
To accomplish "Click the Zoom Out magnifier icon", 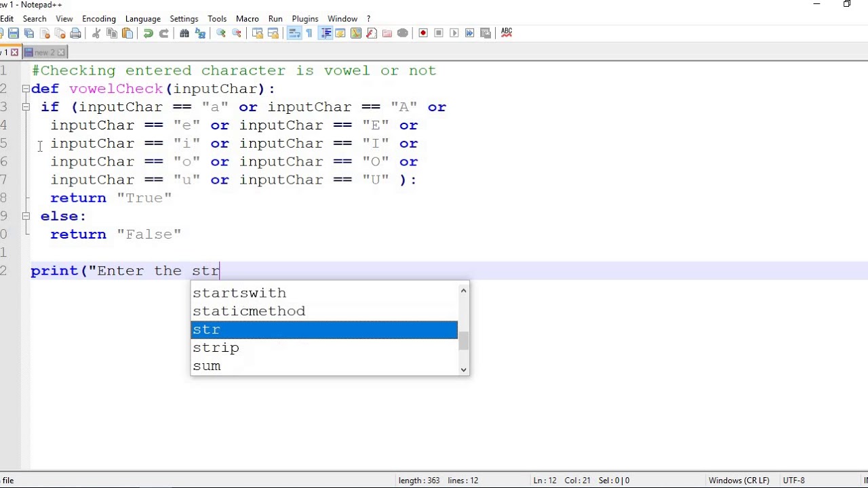I will (236, 33).
